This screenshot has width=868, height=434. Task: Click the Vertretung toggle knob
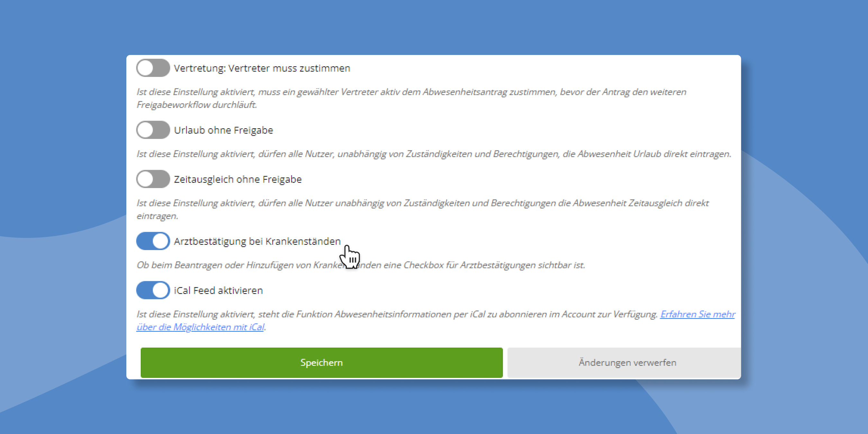tap(147, 68)
